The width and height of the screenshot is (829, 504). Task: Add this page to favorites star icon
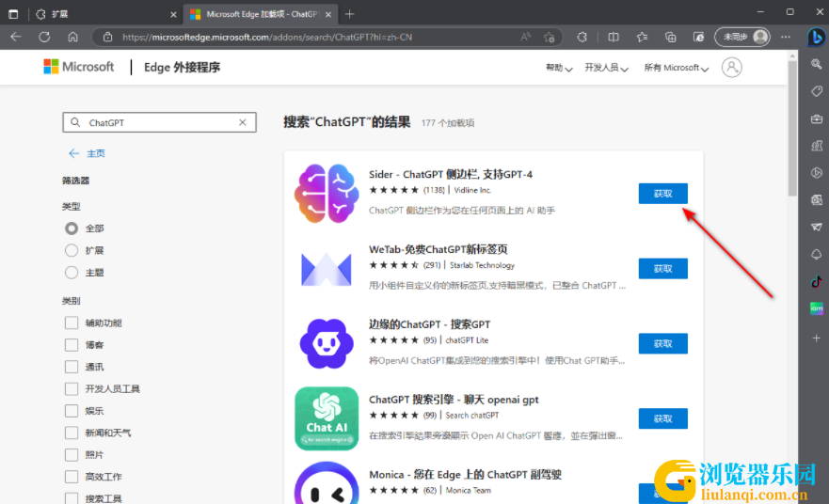(550, 37)
